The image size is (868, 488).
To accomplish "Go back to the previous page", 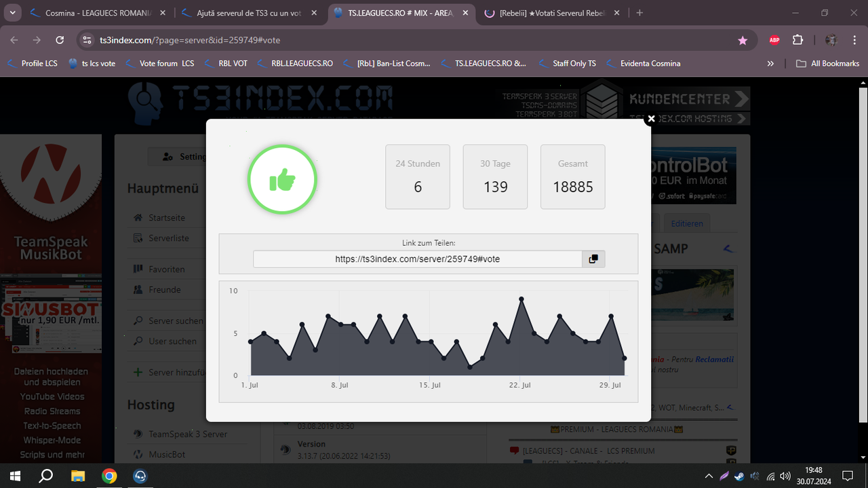I will pyautogui.click(x=14, y=40).
